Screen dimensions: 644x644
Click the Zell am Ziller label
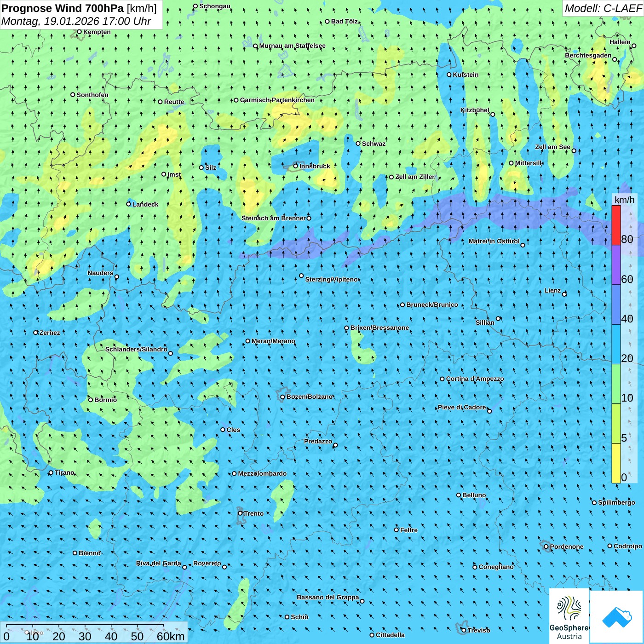[414, 177]
